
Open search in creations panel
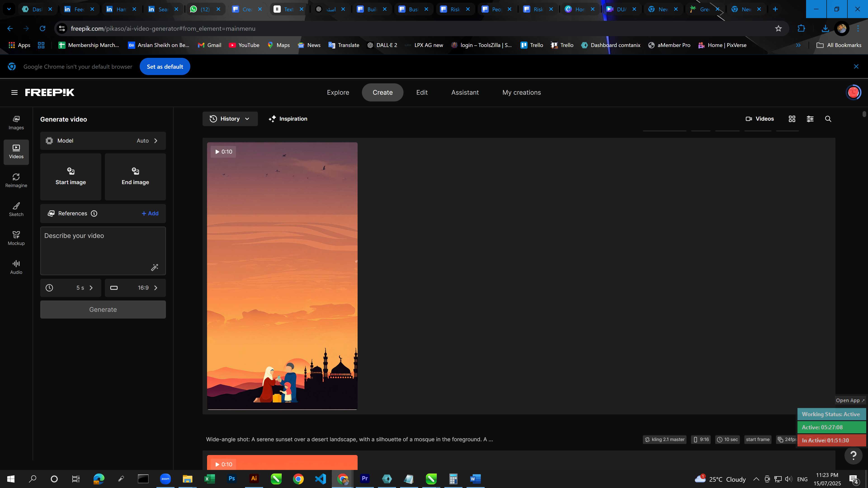[x=828, y=119]
